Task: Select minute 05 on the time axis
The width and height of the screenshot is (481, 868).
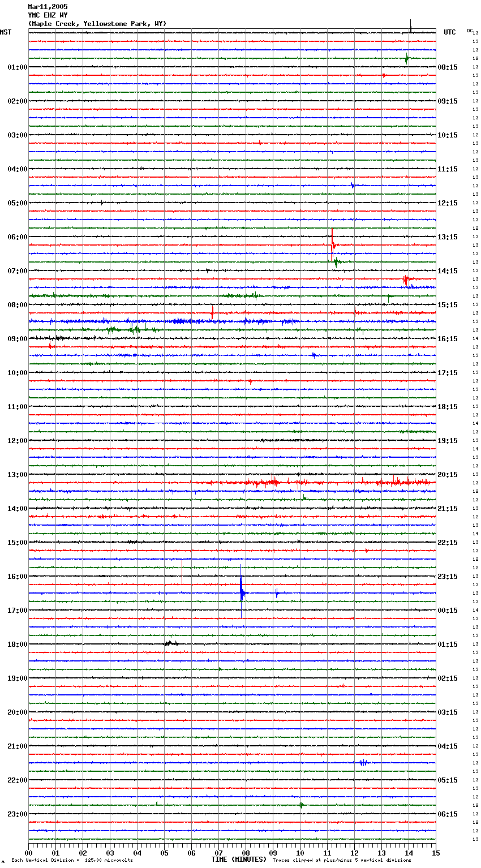Action: click(x=164, y=853)
